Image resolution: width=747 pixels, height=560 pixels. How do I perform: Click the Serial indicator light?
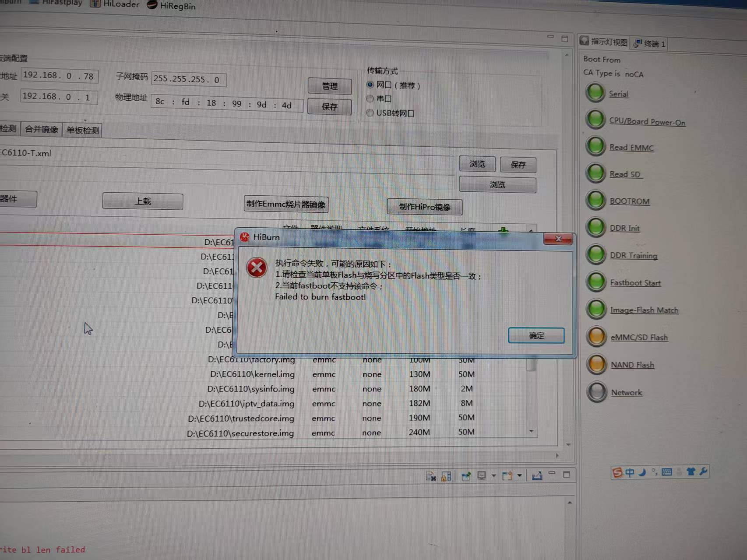pos(595,92)
